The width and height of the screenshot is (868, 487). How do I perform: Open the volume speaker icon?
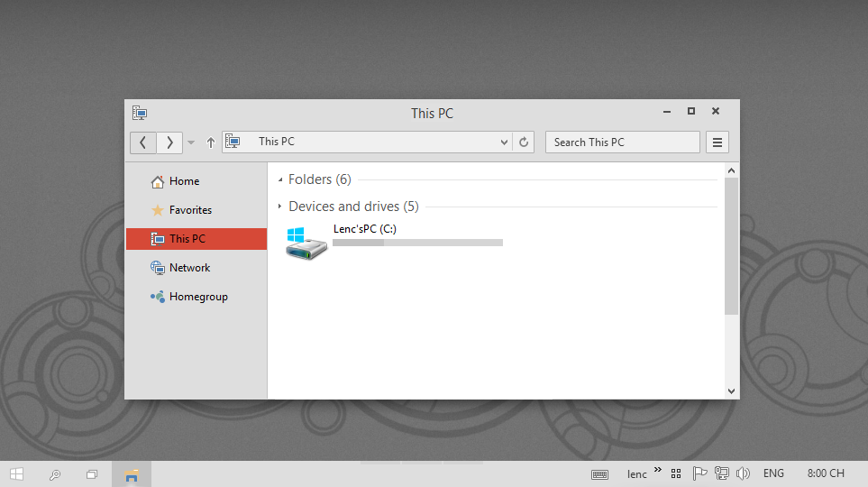click(743, 473)
